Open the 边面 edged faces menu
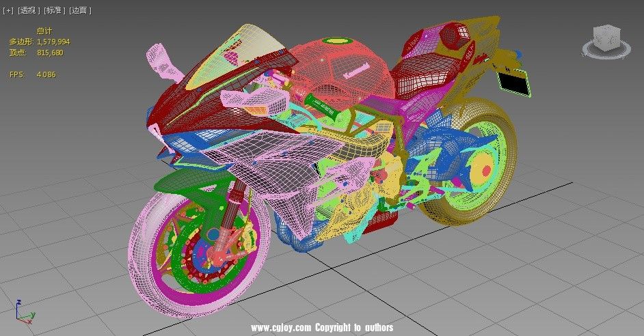The height and width of the screenshot is (336, 644). tap(80, 10)
